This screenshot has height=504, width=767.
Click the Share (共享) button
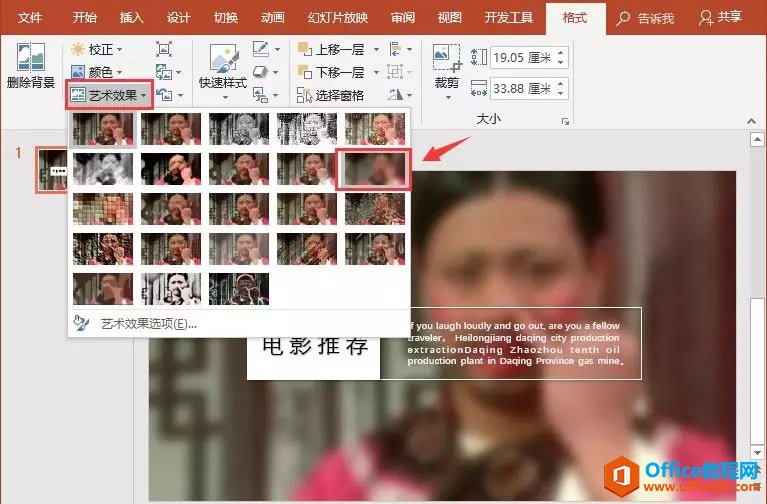(721, 18)
